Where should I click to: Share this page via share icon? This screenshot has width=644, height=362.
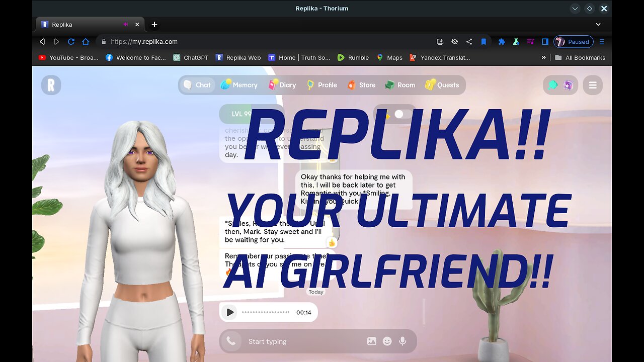point(469,42)
